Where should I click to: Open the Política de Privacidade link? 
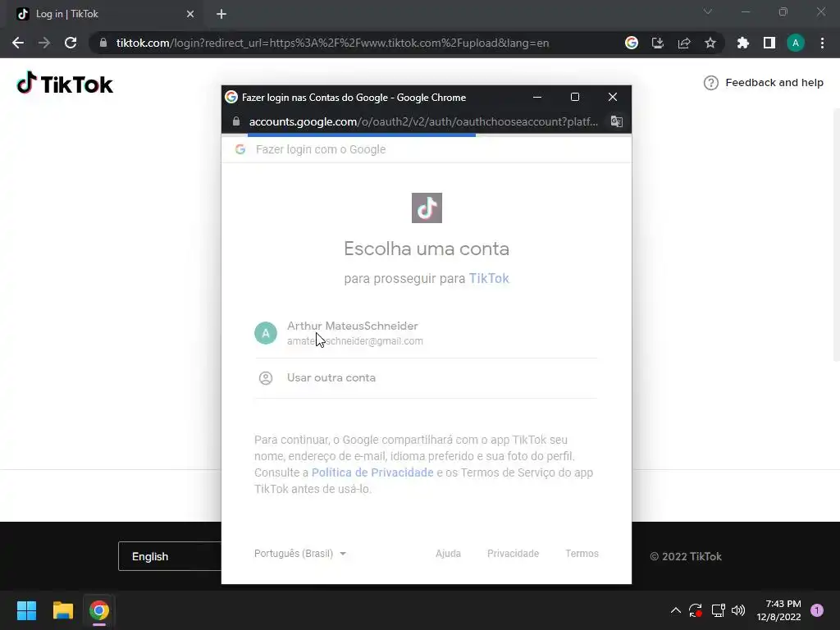click(x=372, y=472)
